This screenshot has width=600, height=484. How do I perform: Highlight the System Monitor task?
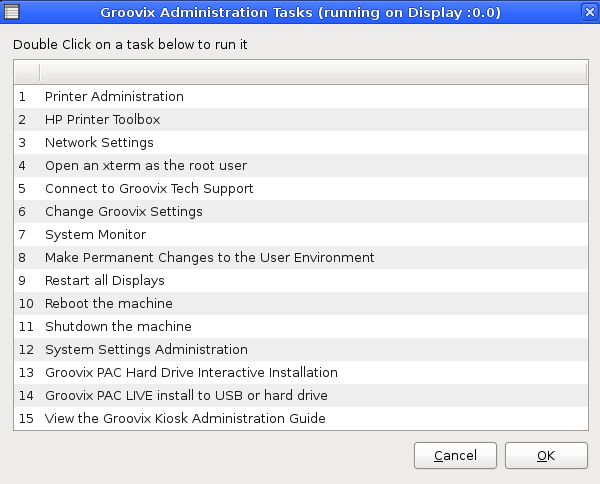[x=95, y=235]
